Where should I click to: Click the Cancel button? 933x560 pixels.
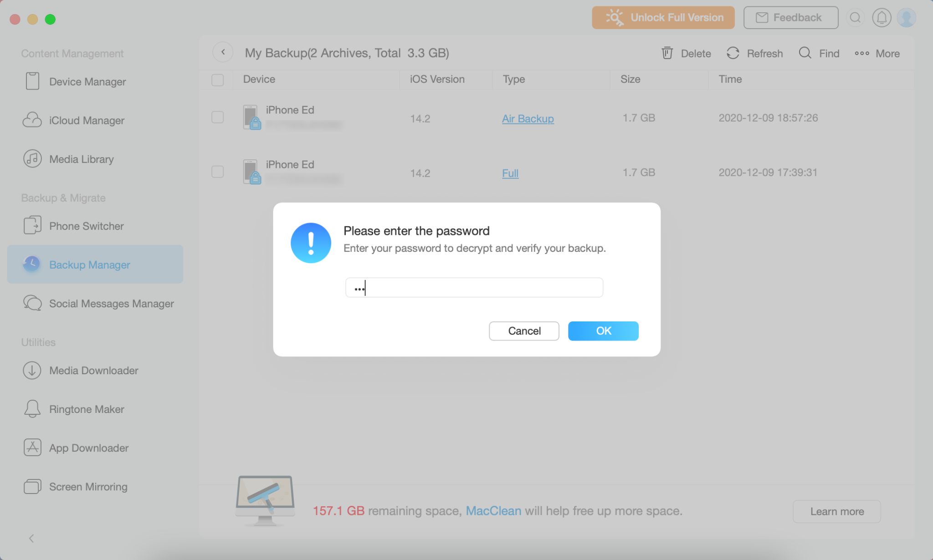coord(524,331)
